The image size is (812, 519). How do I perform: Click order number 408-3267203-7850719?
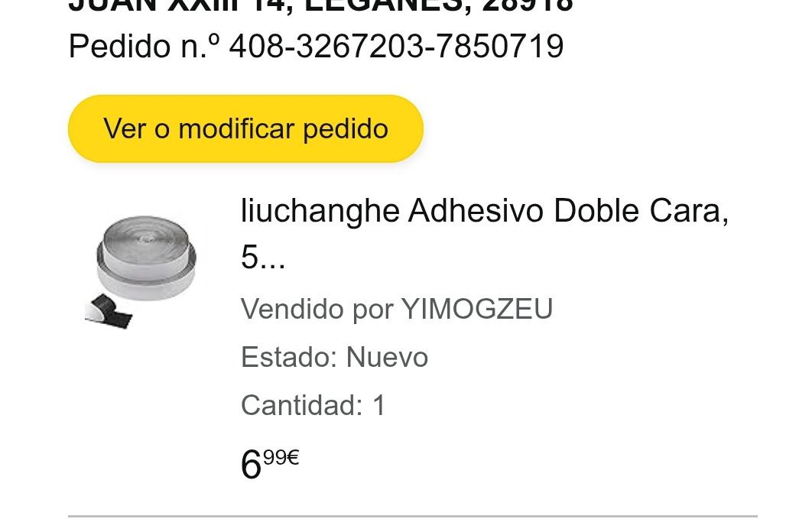[x=396, y=46]
